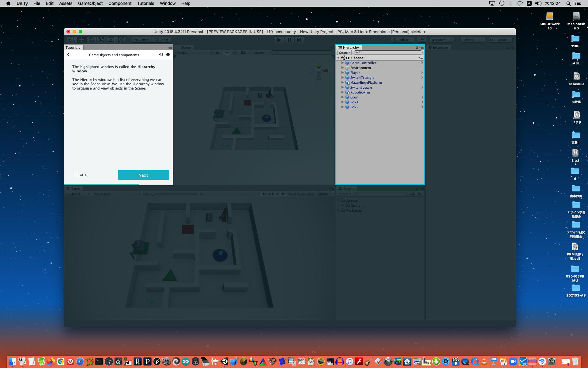Toggle the Hierarchy panel lock icon
Image resolution: width=588 pixels, height=368 pixels.
[x=417, y=48]
